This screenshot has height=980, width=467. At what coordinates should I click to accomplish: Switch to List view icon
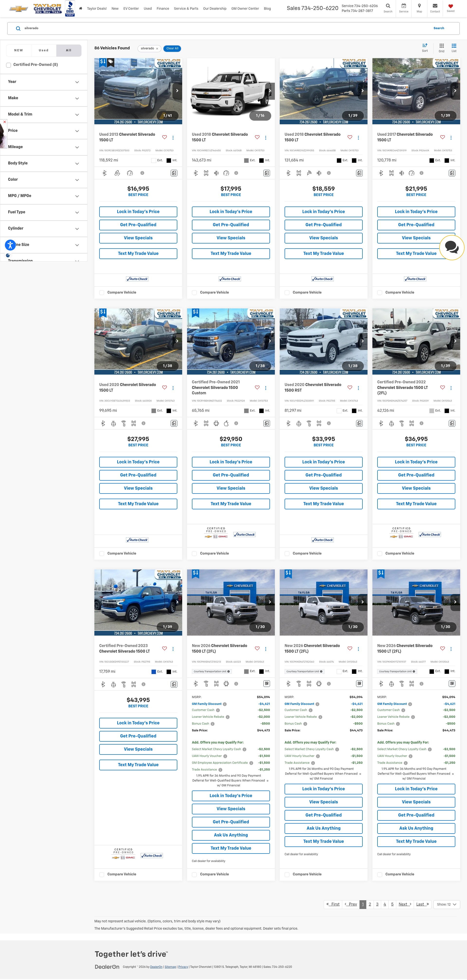coord(454,46)
